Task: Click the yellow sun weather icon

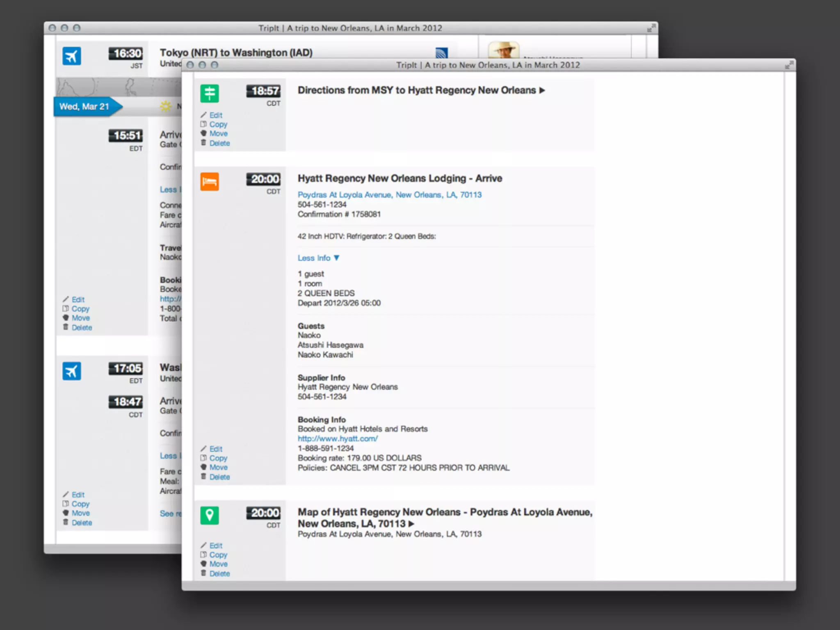Action: click(166, 107)
